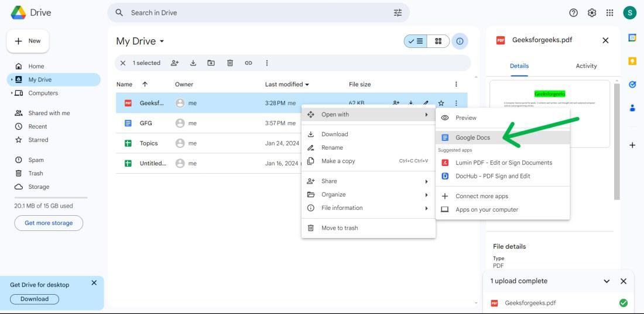The image size is (644, 314).
Task: Click Geeksforgeeks.pdf preview thumbnail in details panel
Action: click(550, 113)
